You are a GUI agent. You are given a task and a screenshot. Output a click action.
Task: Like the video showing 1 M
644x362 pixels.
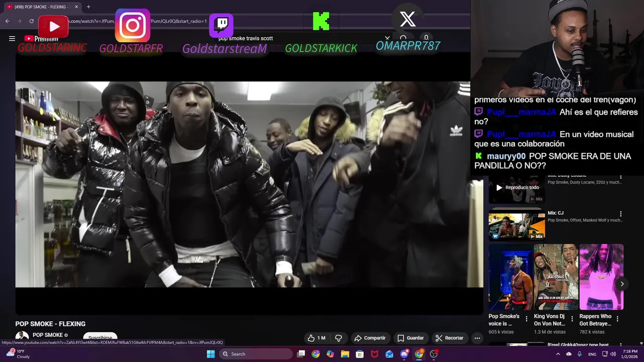316,338
